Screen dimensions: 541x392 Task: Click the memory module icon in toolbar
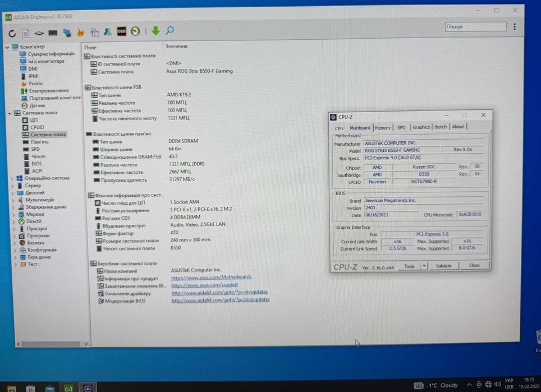53,33
